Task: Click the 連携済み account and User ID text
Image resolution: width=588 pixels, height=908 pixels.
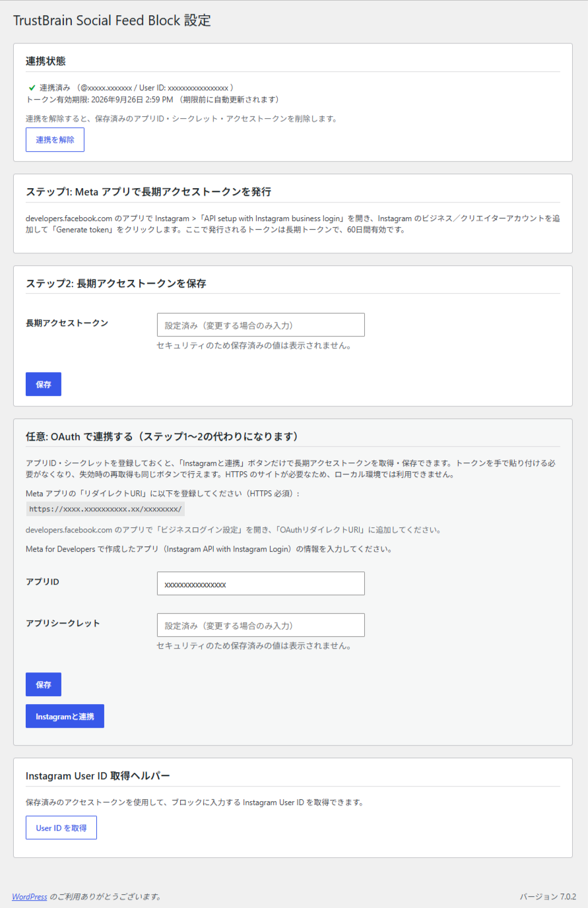Action: (135, 88)
